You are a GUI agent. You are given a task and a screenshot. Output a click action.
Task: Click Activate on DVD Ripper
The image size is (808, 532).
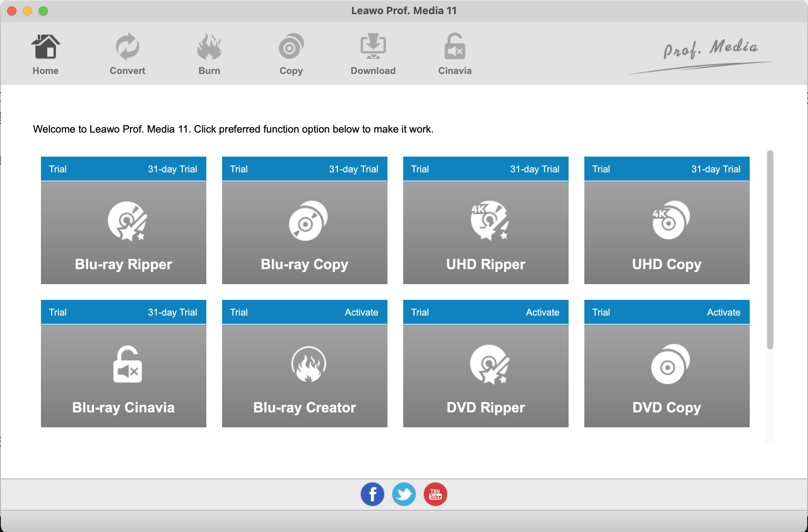[542, 312]
